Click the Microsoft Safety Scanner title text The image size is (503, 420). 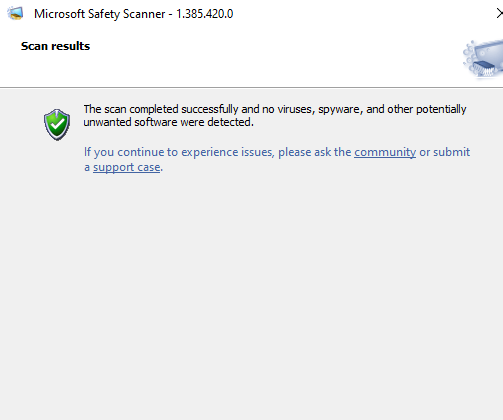pos(100,14)
